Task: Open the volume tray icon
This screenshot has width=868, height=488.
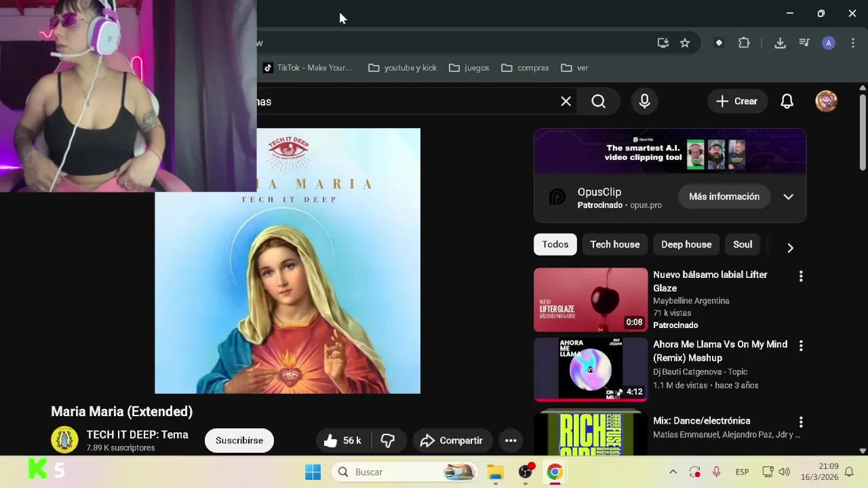Action: pyautogui.click(x=785, y=472)
